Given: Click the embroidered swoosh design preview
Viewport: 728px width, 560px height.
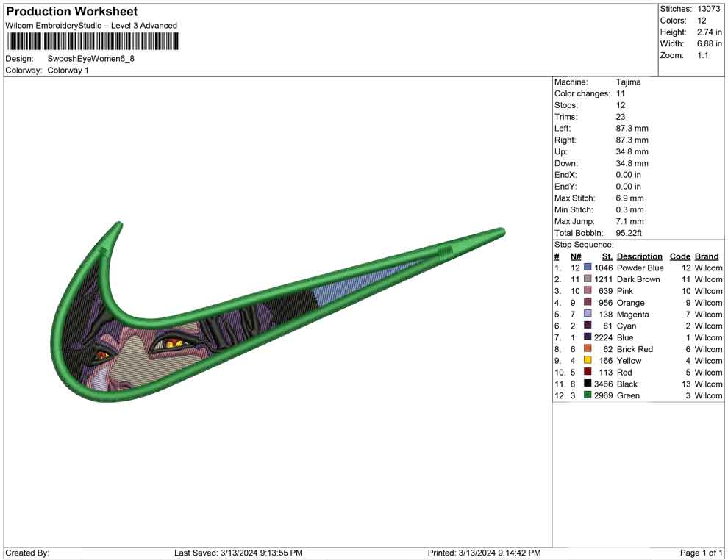Looking at the screenshot, I should click(x=278, y=312).
